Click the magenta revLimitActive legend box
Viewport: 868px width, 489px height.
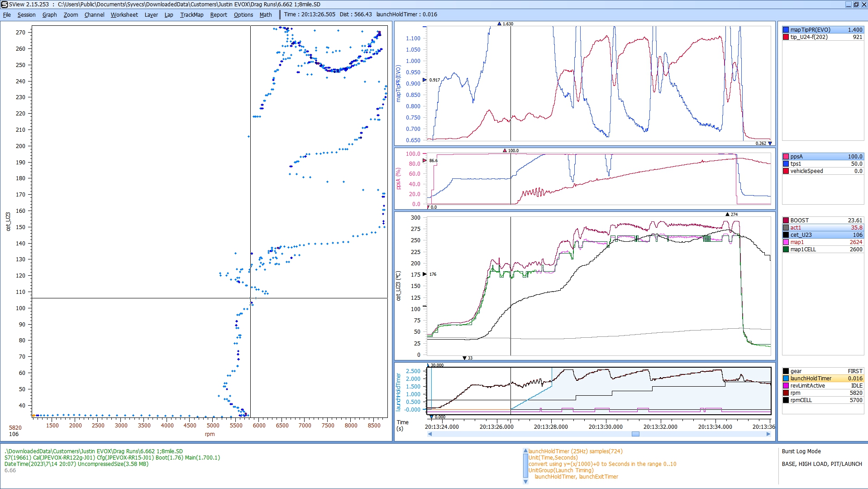[786, 386]
